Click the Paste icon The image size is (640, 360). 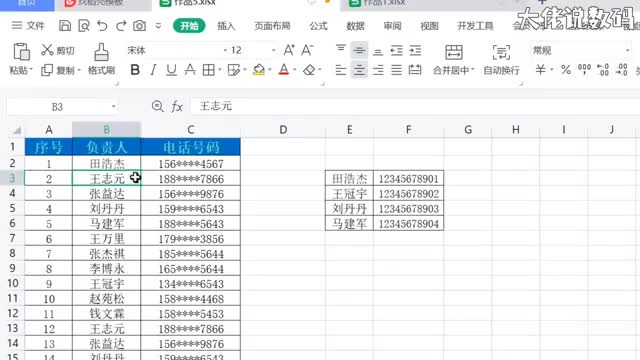[21, 52]
